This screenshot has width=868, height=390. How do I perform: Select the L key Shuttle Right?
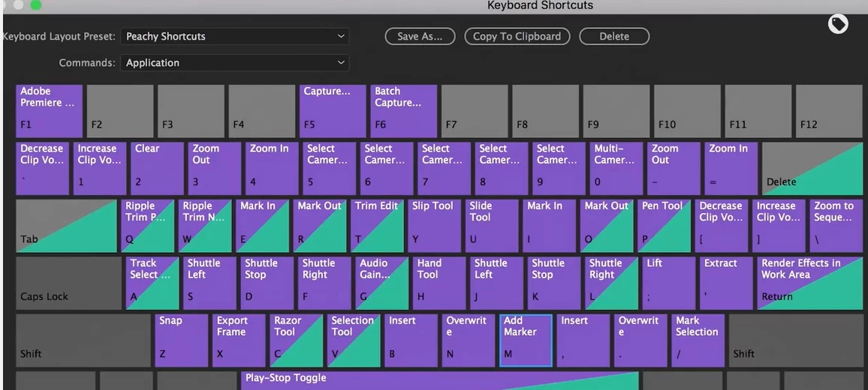point(612,283)
